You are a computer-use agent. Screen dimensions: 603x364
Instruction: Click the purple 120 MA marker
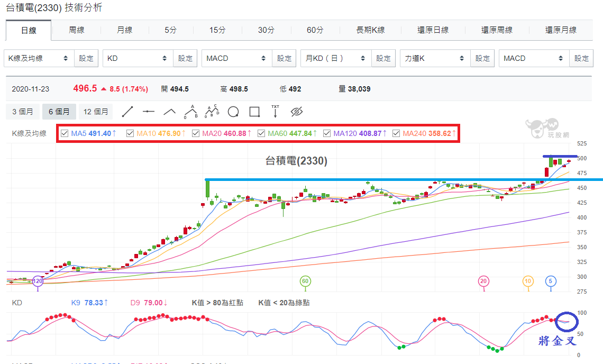[x=38, y=281]
